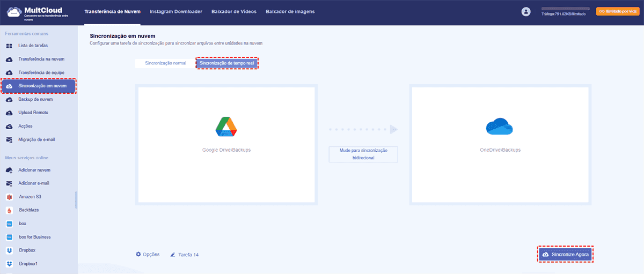This screenshot has width=644, height=274.
Task: Click the Lista de tarefas grid icon
Action: pos(9,46)
